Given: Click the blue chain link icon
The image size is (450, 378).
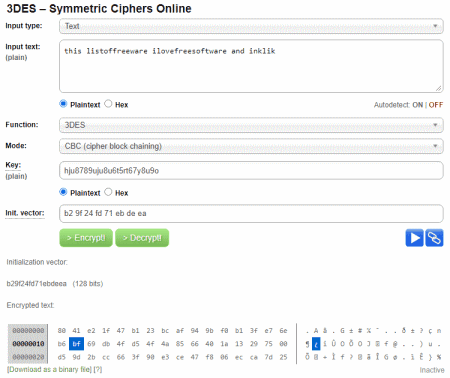Looking at the screenshot, I should (x=434, y=238).
